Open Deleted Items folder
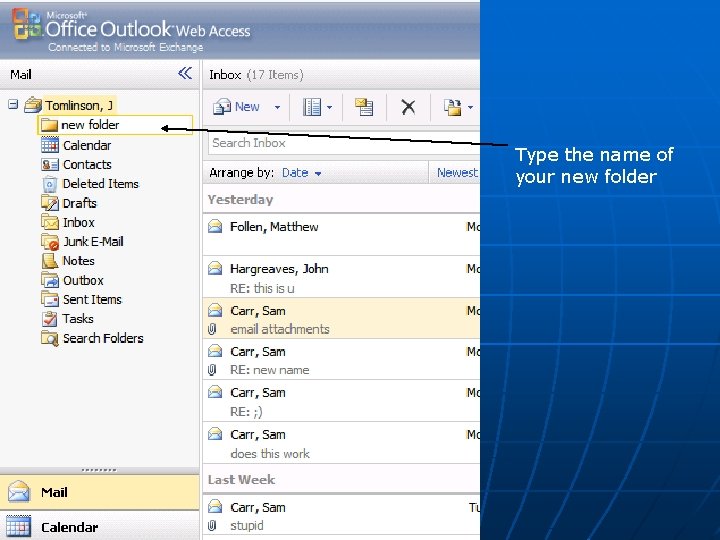Screen dimensions: 720x540 coord(101,184)
